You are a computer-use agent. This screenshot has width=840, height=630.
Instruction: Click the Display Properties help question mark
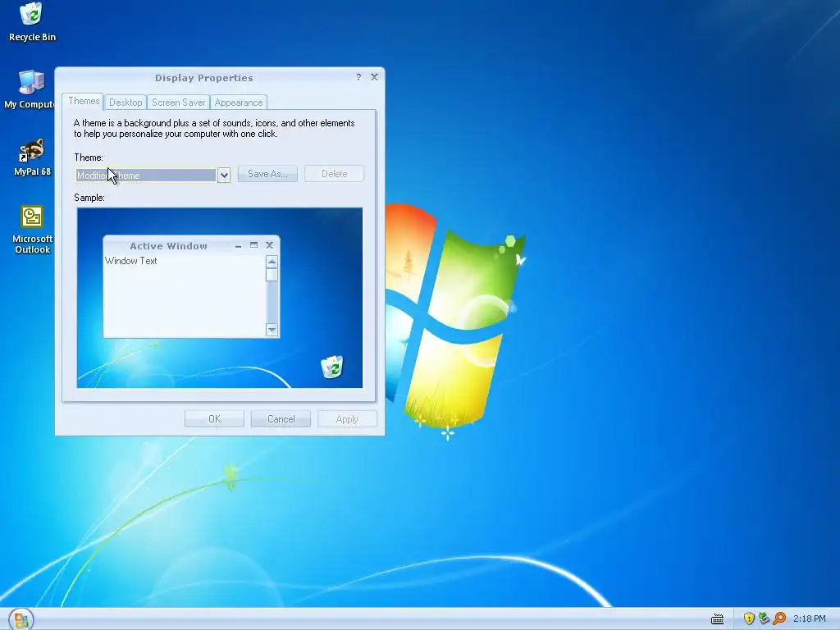tap(358, 77)
